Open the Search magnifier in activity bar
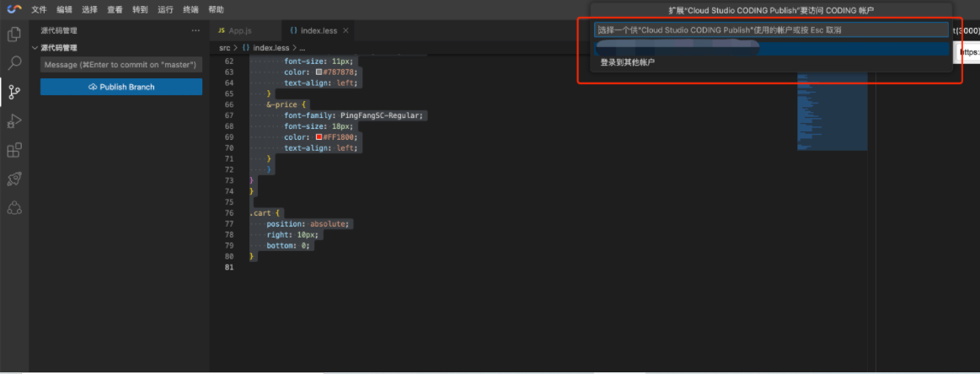The image size is (980, 374). (14, 63)
